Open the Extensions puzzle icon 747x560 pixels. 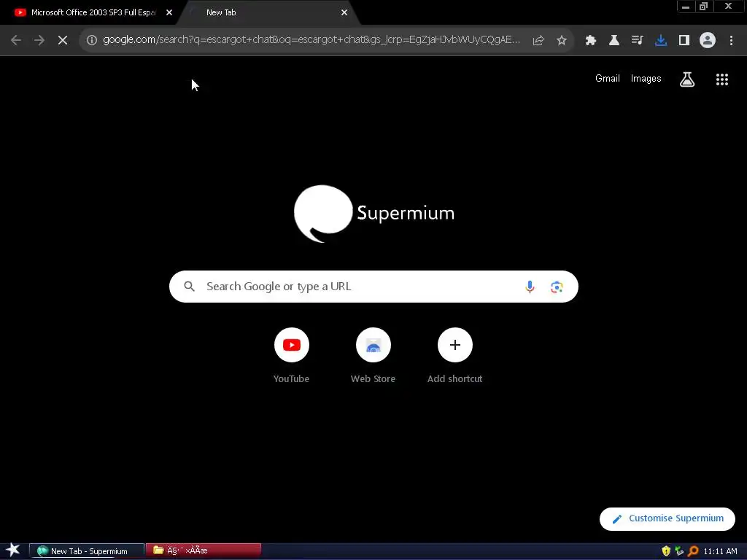click(x=591, y=40)
